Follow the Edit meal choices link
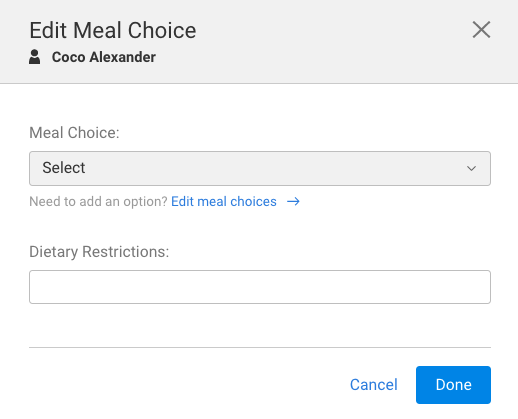 [224, 202]
